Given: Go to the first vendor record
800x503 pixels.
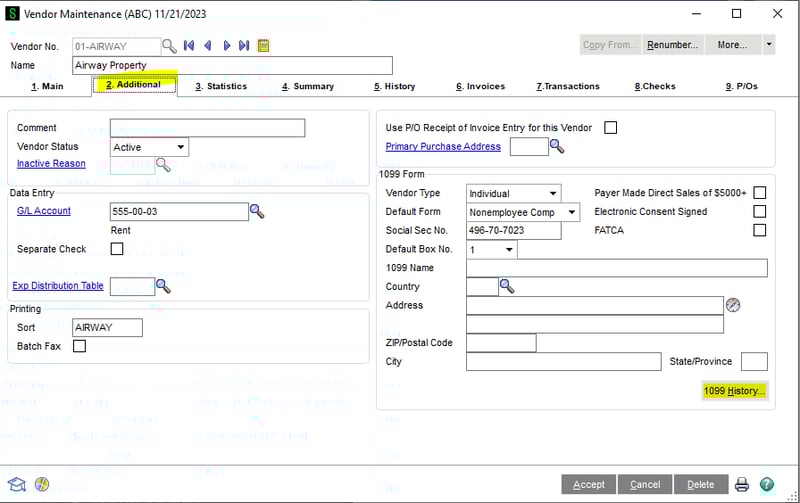Looking at the screenshot, I should pyautogui.click(x=189, y=46).
